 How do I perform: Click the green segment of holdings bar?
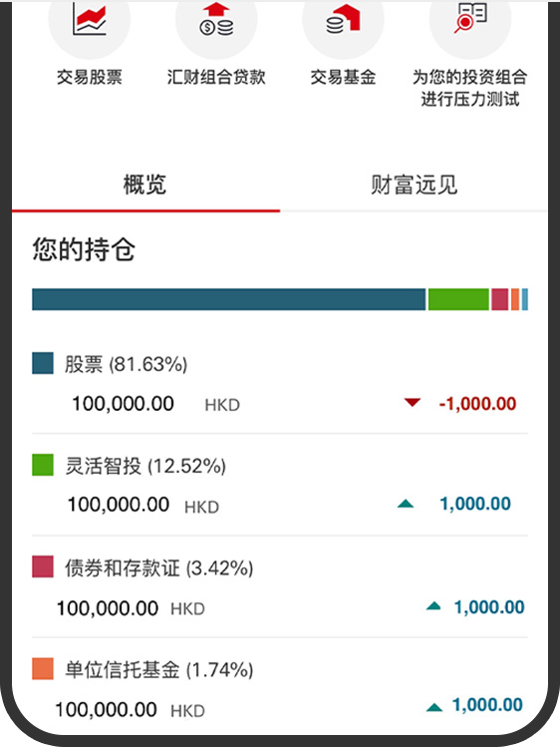458,299
